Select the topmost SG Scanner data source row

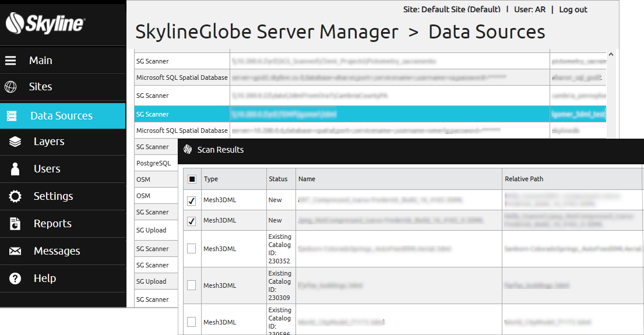coord(370,61)
